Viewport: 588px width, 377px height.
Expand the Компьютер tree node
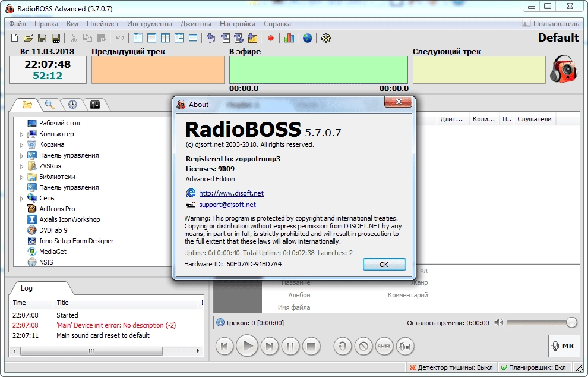coord(22,134)
